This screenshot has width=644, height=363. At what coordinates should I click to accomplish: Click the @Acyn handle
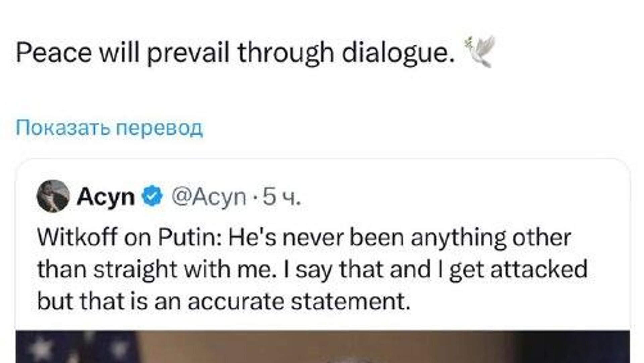pyautogui.click(x=209, y=197)
